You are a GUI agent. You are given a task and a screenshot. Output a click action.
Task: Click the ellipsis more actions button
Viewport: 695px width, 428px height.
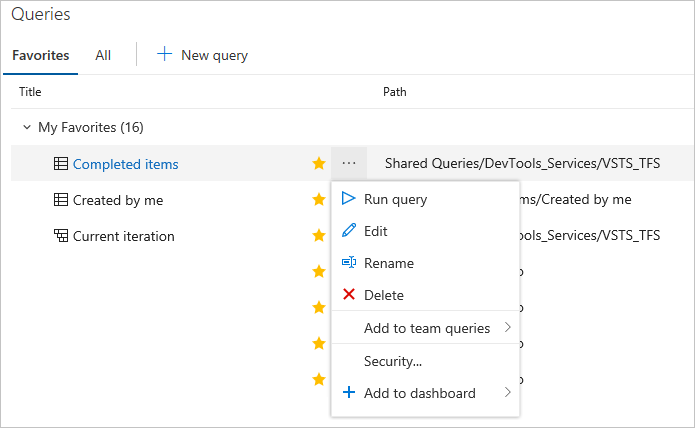tap(348, 163)
